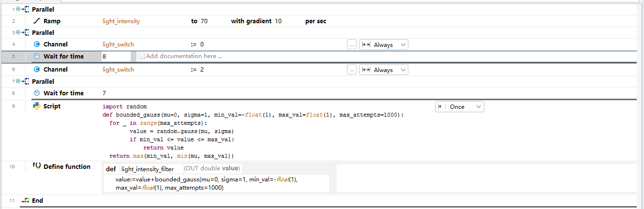Click the function body value:=value+bounded_gauss

[x=206, y=183]
